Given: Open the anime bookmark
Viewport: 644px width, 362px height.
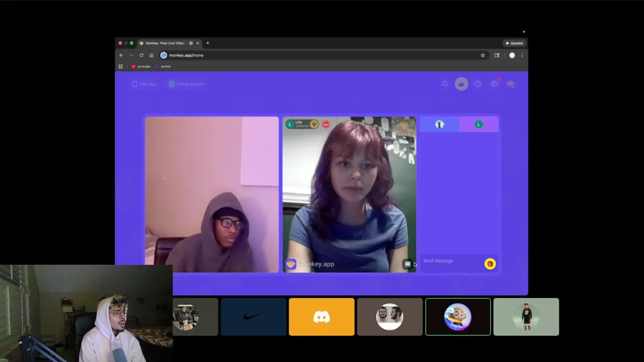Looking at the screenshot, I should 164,66.
